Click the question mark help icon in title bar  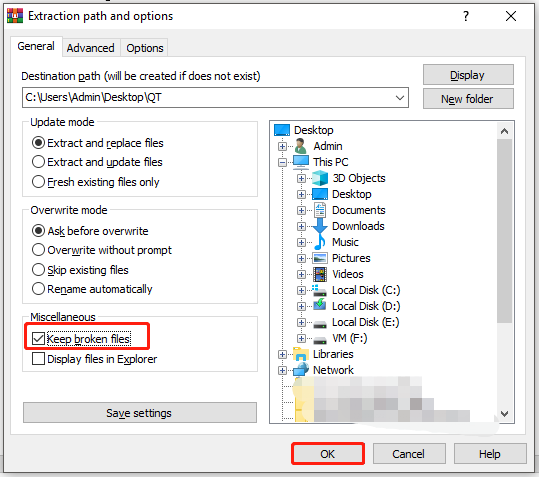tap(465, 16)
